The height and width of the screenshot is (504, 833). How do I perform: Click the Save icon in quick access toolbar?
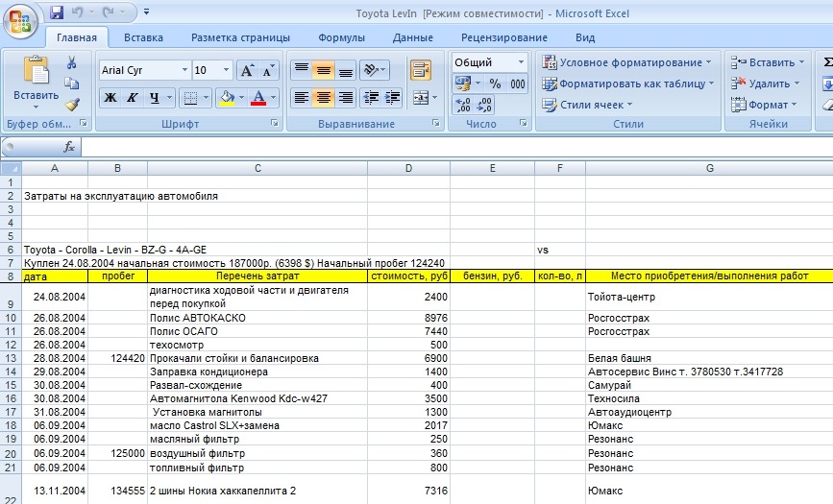57,12
